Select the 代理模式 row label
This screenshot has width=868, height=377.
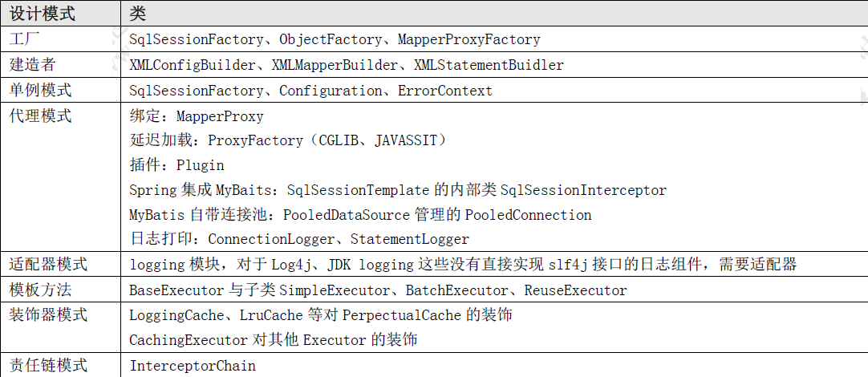click(x=41, y=116)
